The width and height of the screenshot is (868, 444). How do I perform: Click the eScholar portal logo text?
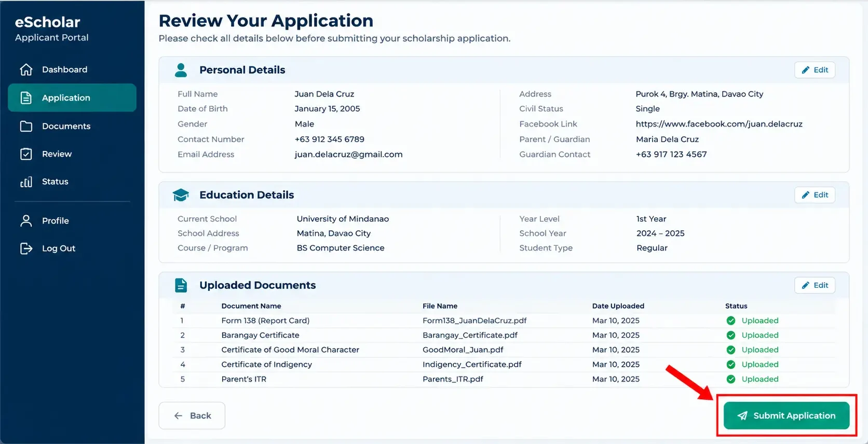(x=48, y=22)
